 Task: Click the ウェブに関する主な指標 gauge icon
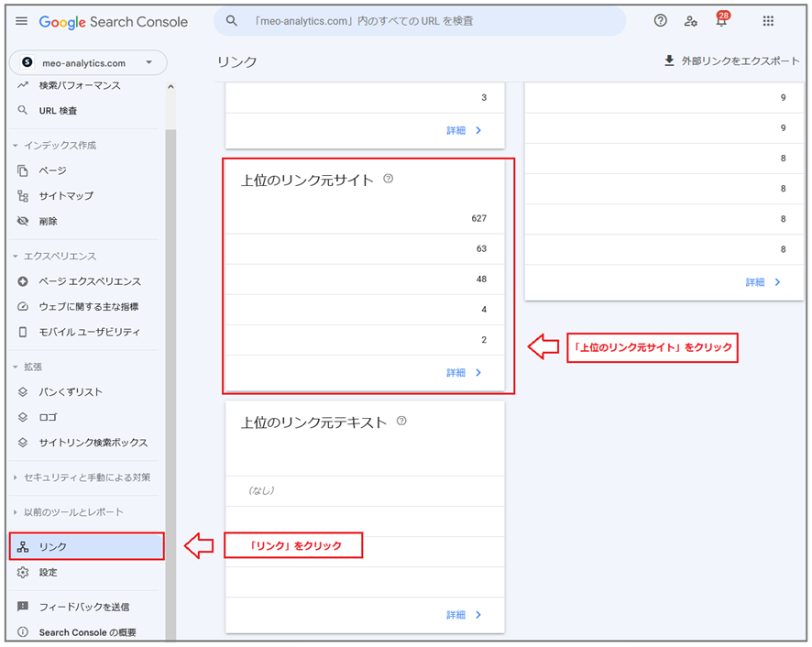tap(23, 307)
